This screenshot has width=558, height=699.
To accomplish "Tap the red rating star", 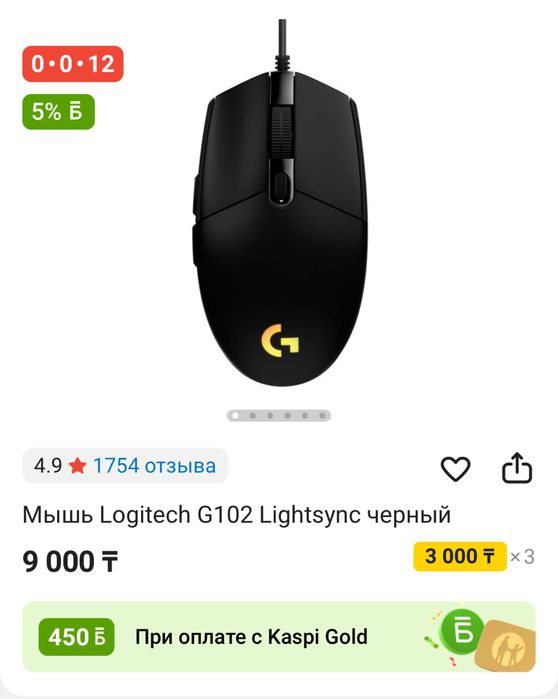I will tap(78, 466).
